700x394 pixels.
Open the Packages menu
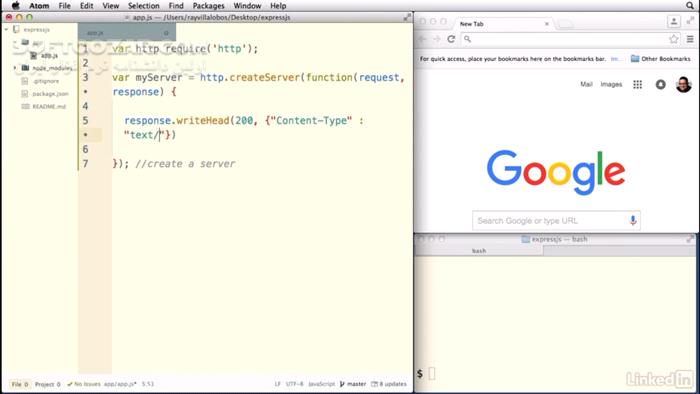[208, 6]
